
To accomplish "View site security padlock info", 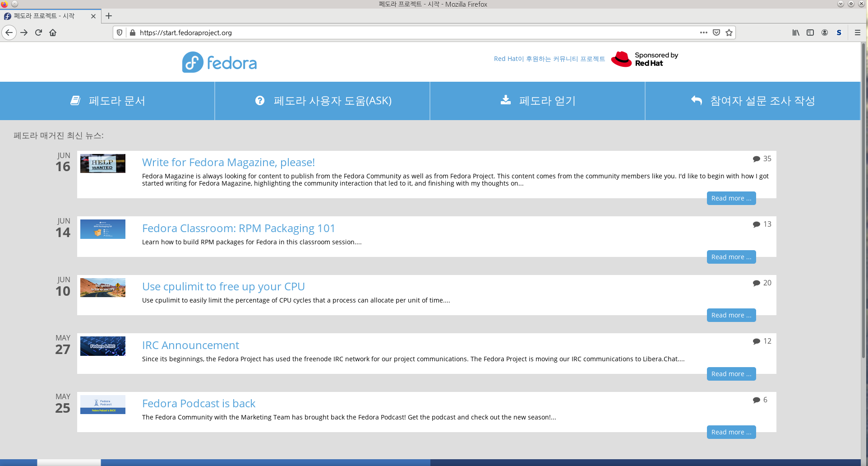I will point(133,33).
